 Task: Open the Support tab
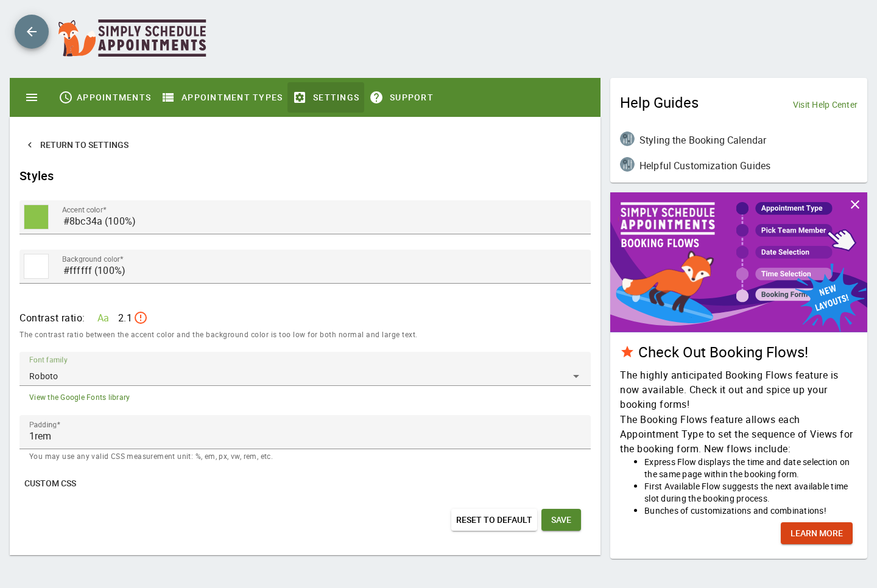point(401,97)
